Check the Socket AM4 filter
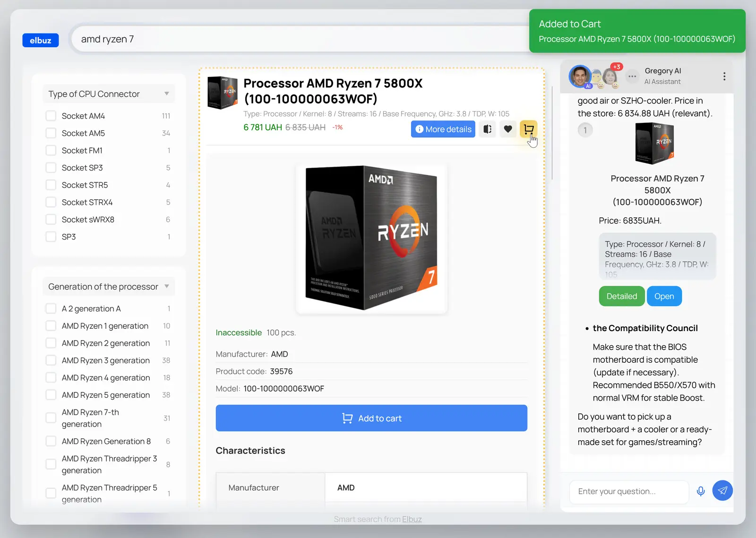 pos(51,116)
